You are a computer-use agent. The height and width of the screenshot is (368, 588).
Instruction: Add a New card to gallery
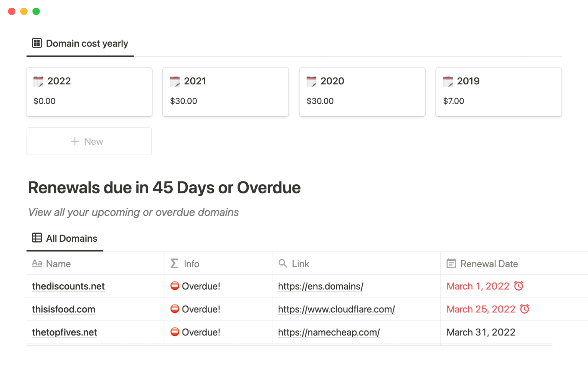pyautogui.click(x=89, y=141)
